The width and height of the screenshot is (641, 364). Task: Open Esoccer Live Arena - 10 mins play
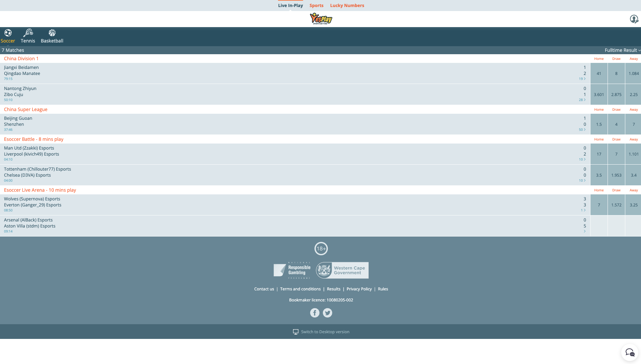[x=40, y=190]
